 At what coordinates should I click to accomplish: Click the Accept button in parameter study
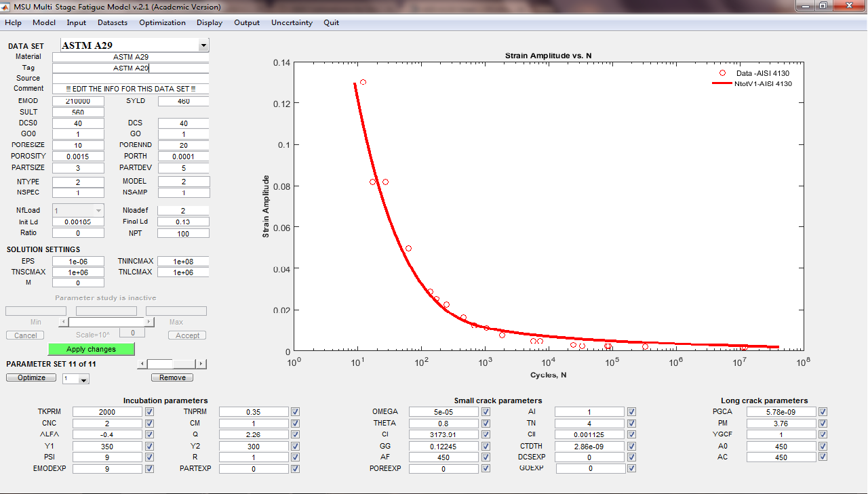point(187,335)
